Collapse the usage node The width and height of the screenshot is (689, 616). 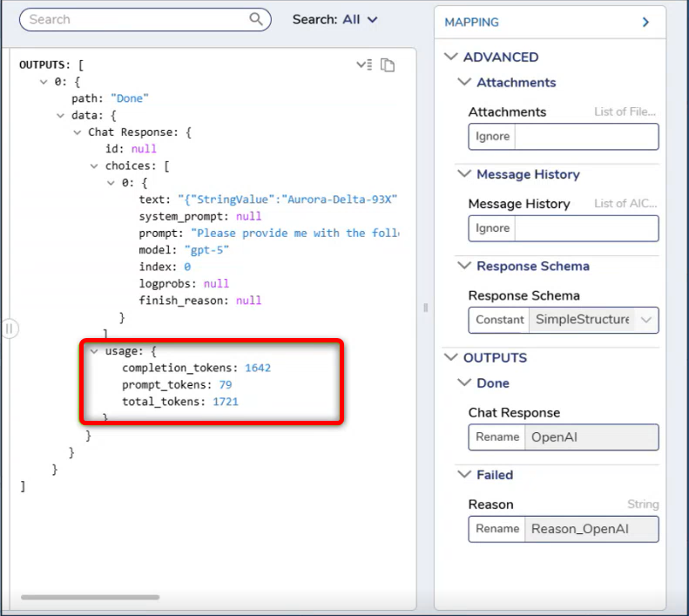point(94,351)
